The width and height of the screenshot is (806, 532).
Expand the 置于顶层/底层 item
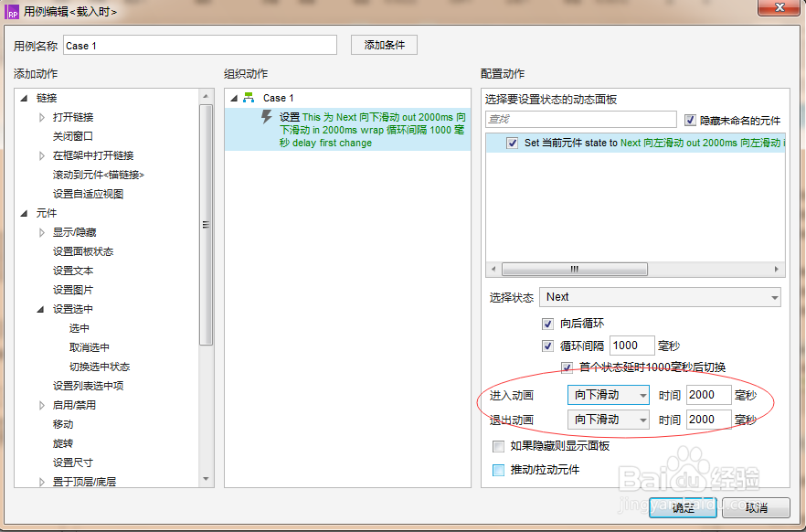coord(42,482)
